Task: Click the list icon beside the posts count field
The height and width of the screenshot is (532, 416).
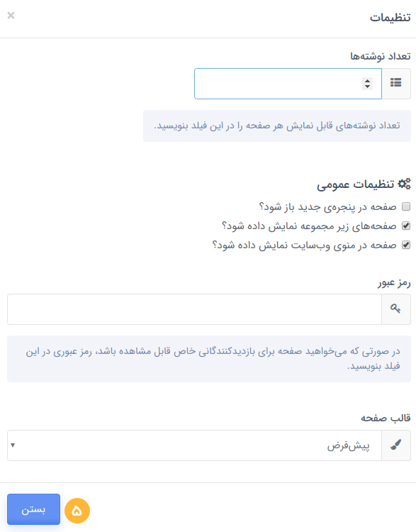Action: 395,83
